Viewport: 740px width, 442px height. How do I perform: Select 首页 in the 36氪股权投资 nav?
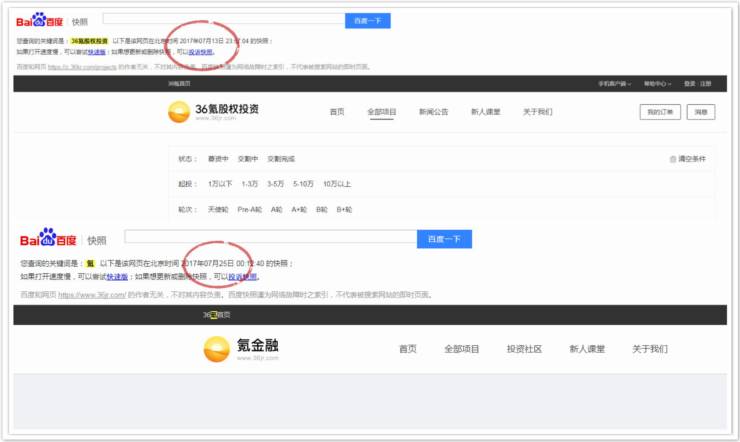337,112
